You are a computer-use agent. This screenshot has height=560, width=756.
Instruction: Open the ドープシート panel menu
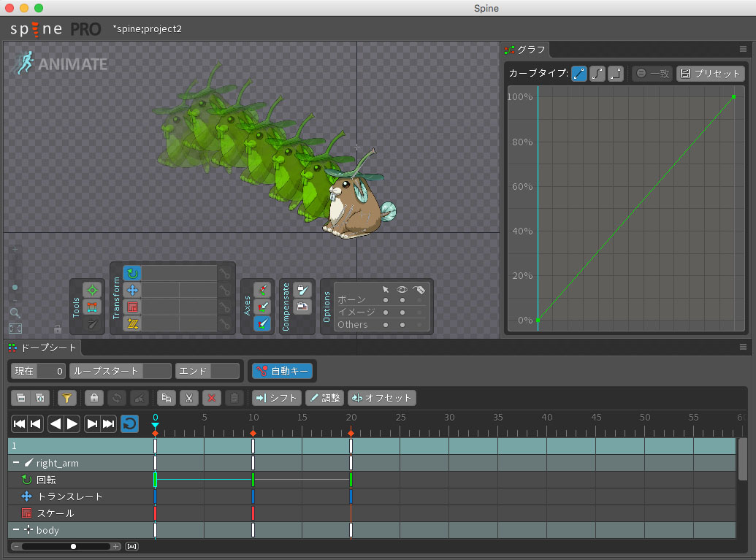point(743,347)
